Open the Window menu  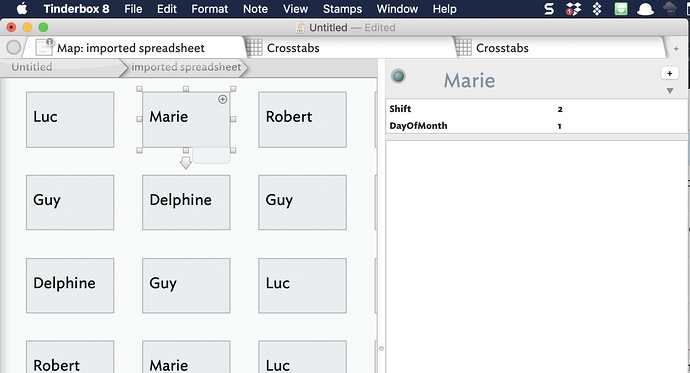click(x=397, y=9)
